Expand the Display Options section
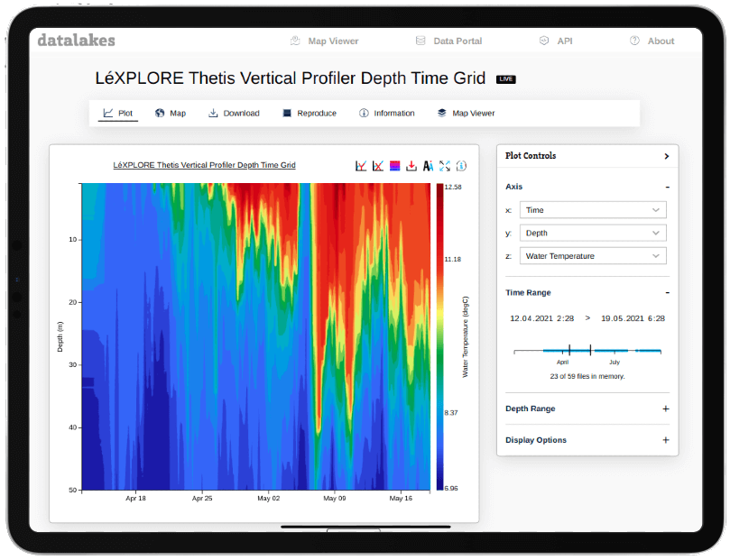The image size is (730, 560). tap(666, 440)
